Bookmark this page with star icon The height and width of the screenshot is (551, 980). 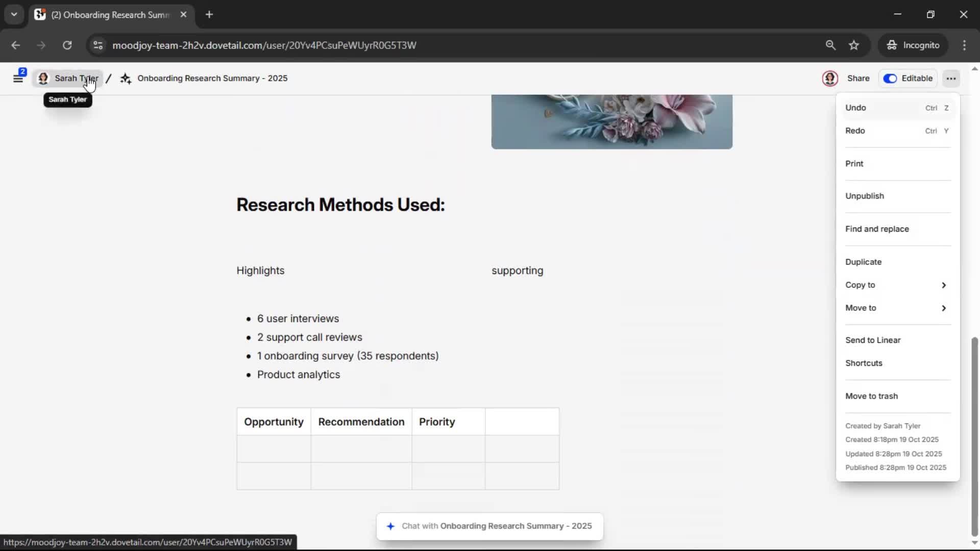pos(854,45)
